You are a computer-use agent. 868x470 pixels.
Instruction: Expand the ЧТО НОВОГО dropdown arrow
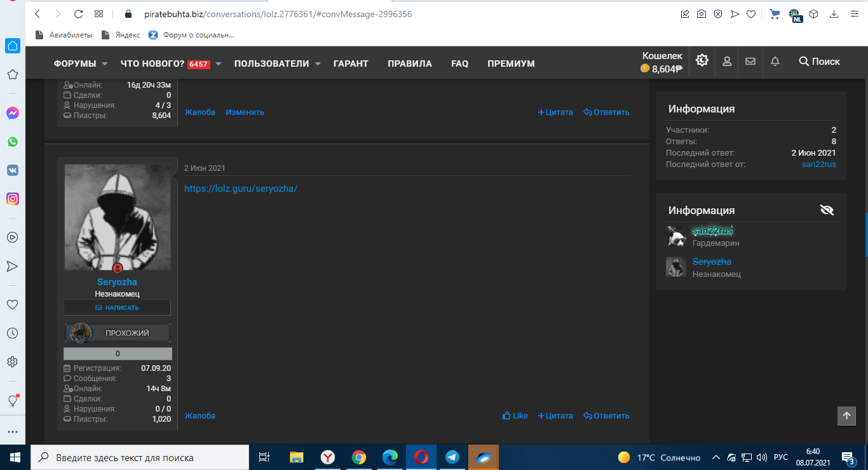click(218, 64)
